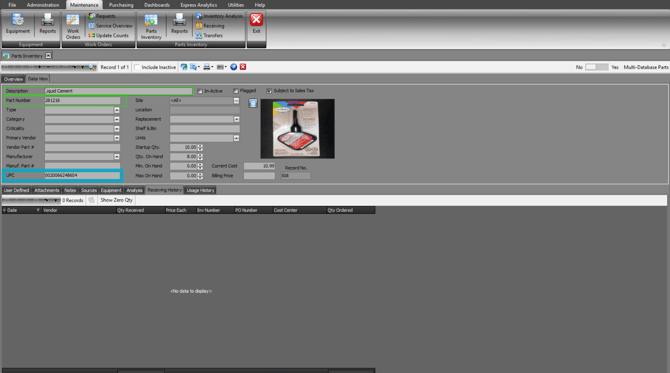Open Transfers in ribbon

(209, 35)
